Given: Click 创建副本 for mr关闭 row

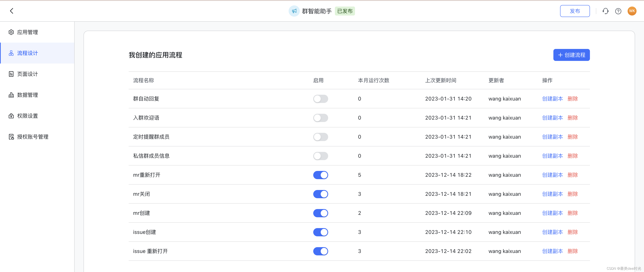Looking at the screenshot, I should (552, 194).
